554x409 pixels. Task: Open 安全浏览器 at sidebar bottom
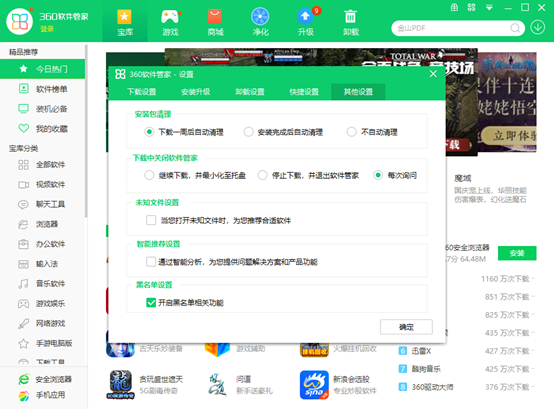coord(45,379)
